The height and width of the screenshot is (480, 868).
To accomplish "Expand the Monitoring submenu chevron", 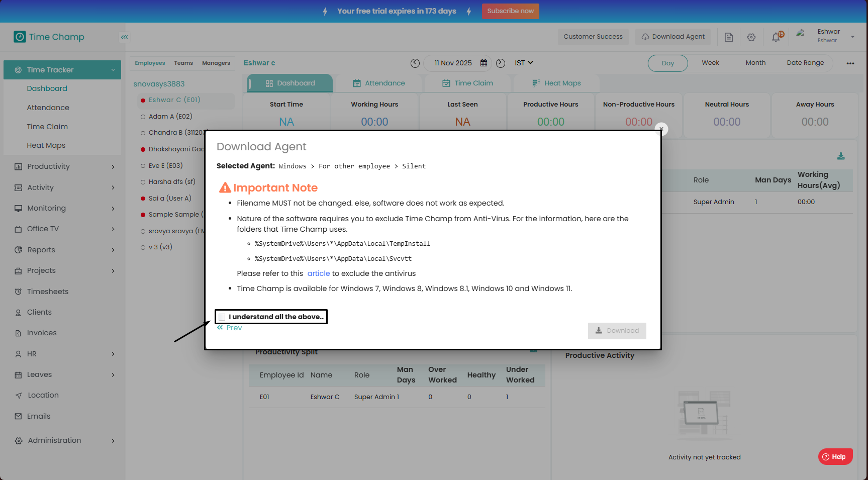I will click(113, 209).
